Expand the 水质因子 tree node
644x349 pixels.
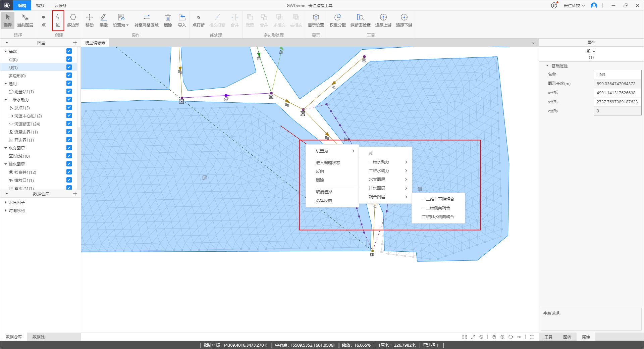(6, 203)
